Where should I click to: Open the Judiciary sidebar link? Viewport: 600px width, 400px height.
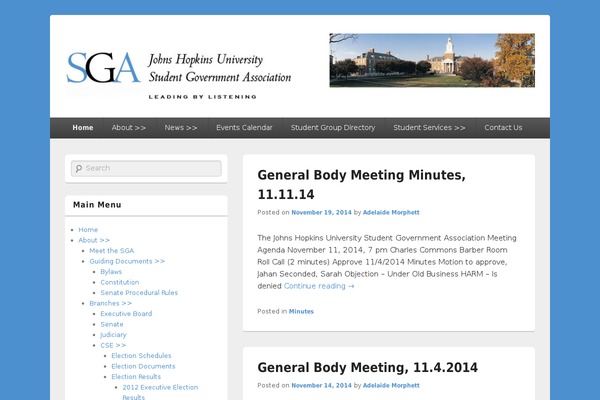click(113, 335)
